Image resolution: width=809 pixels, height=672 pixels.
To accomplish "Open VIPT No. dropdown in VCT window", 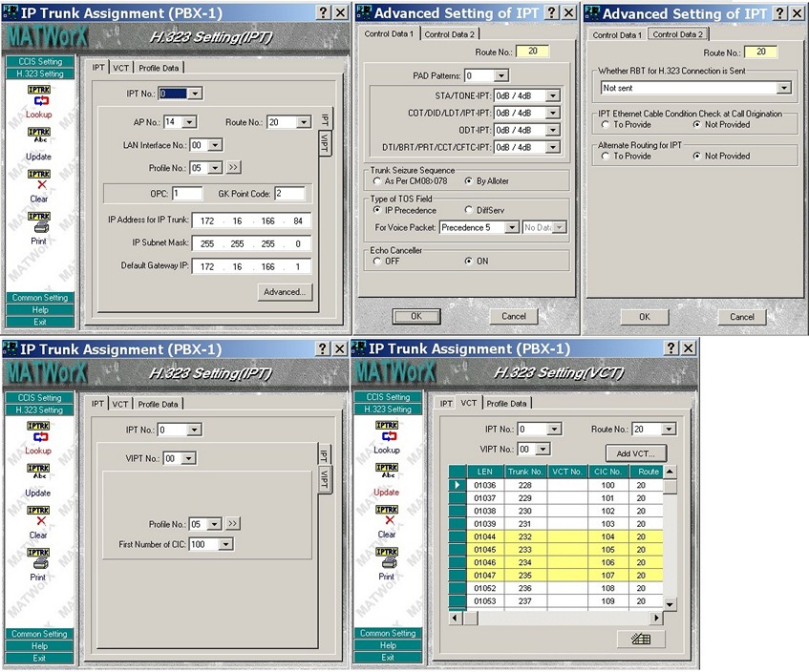I will [543, 450].
